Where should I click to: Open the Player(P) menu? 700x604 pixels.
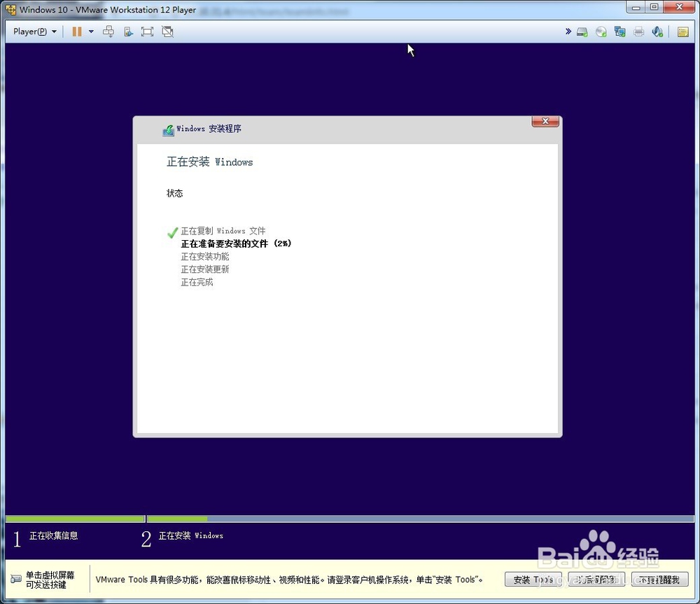pos(35,31)
